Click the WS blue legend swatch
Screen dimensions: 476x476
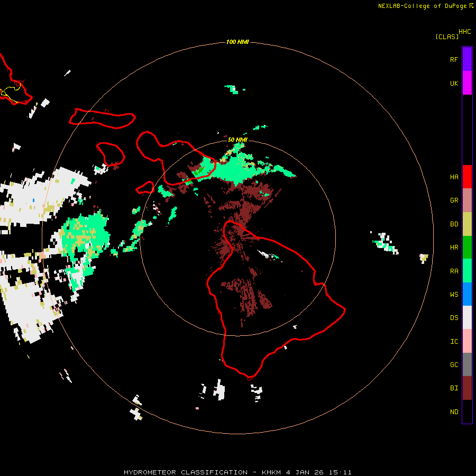point(467,294)
